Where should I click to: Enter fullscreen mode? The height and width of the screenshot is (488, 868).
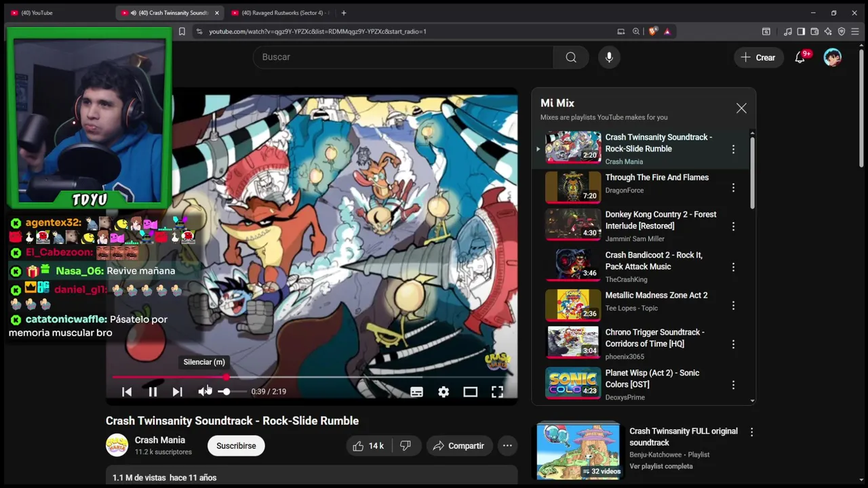497,392
